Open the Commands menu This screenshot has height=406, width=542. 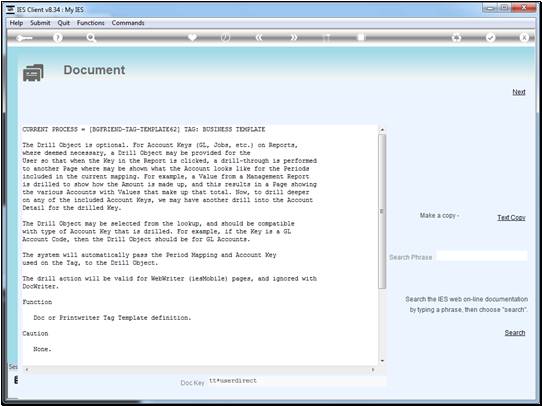(x=128, y=23)
